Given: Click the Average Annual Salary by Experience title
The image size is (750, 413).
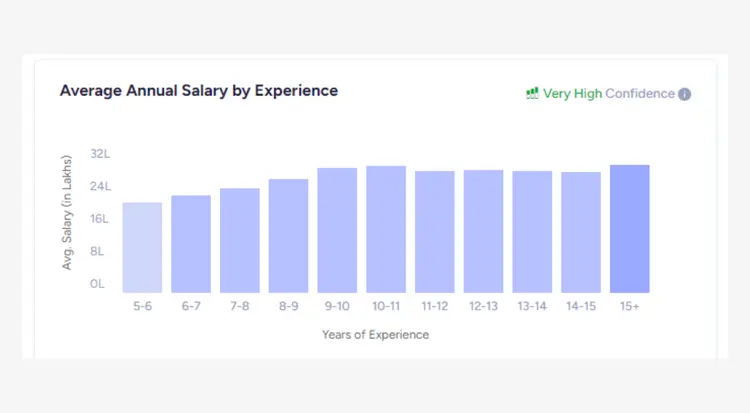Looking at the screenshot, I should click(199, 90).
